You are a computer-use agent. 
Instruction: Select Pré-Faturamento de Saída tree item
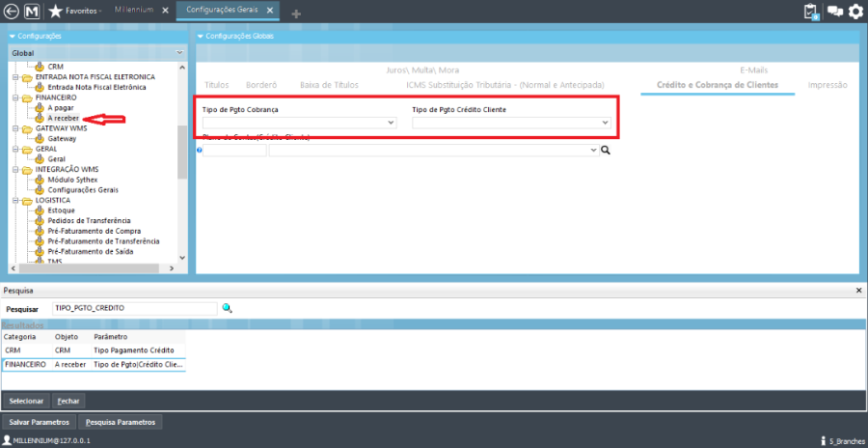(x=91, y=251)
